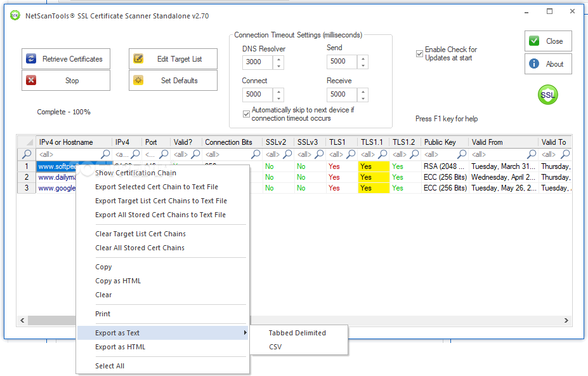Screen dimensions: 588x376
Task: Click the RSA (2048 public key cell
Action: 445,166
